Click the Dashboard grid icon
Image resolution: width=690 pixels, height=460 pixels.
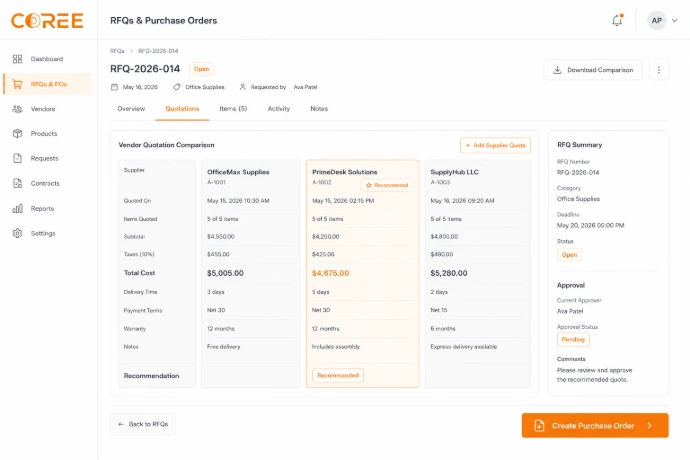tap(17, 59)
